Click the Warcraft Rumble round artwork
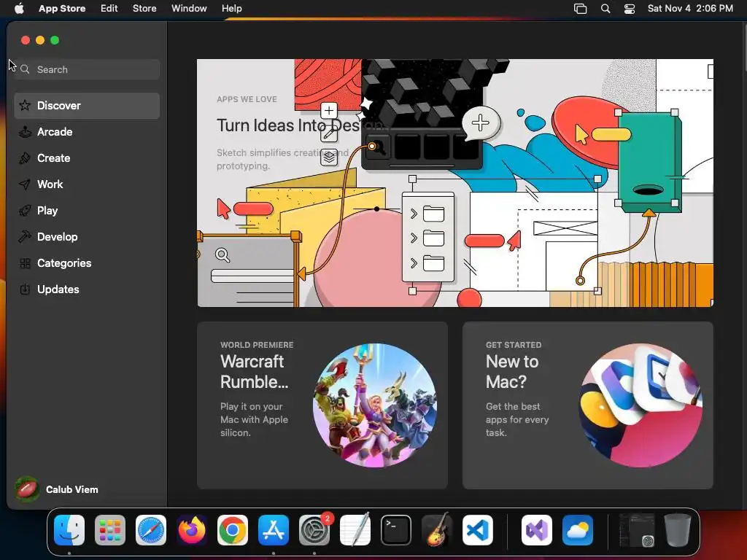This screenshot has height=560, width=747. (374, 405)
